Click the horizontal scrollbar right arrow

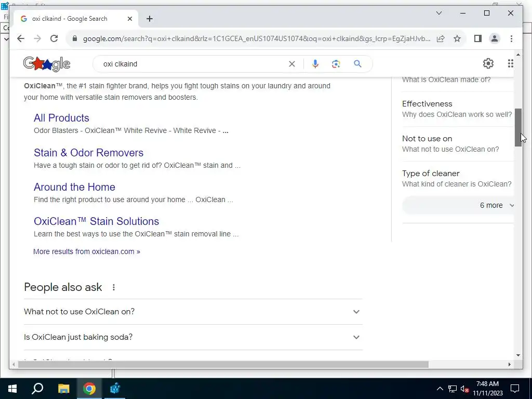tap(509, 365)
